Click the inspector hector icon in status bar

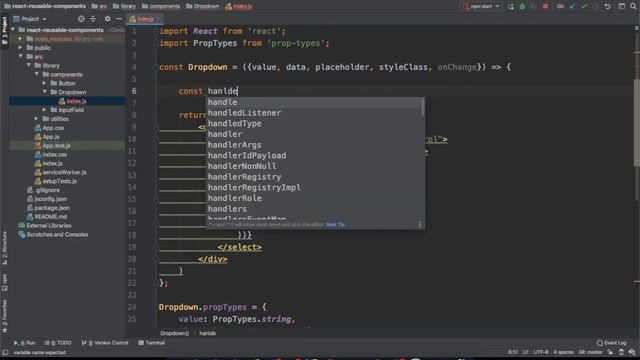click(x=621, y=352)
